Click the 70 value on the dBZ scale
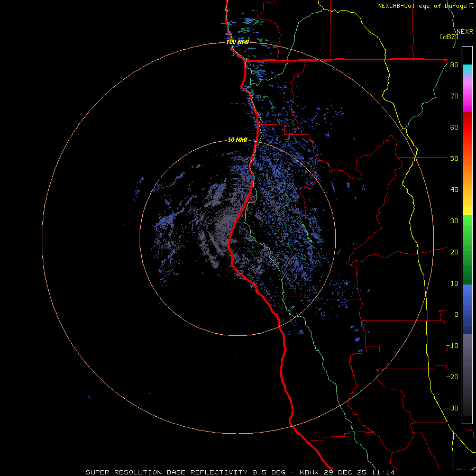 click(454, 96)
